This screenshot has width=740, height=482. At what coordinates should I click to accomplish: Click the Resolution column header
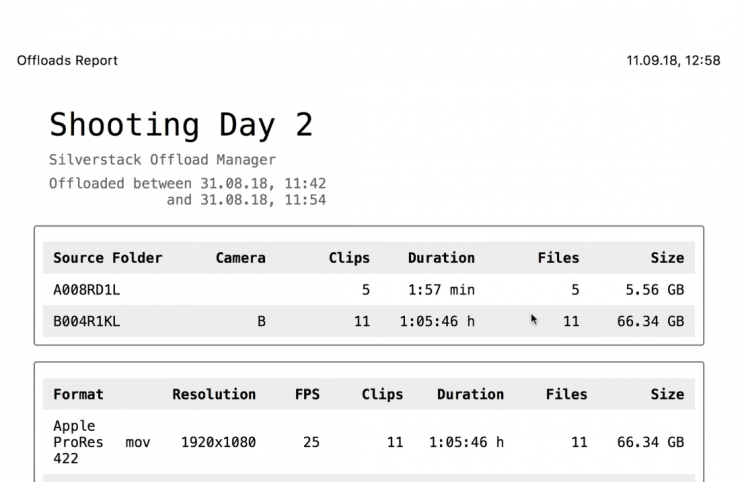point(214,394)
